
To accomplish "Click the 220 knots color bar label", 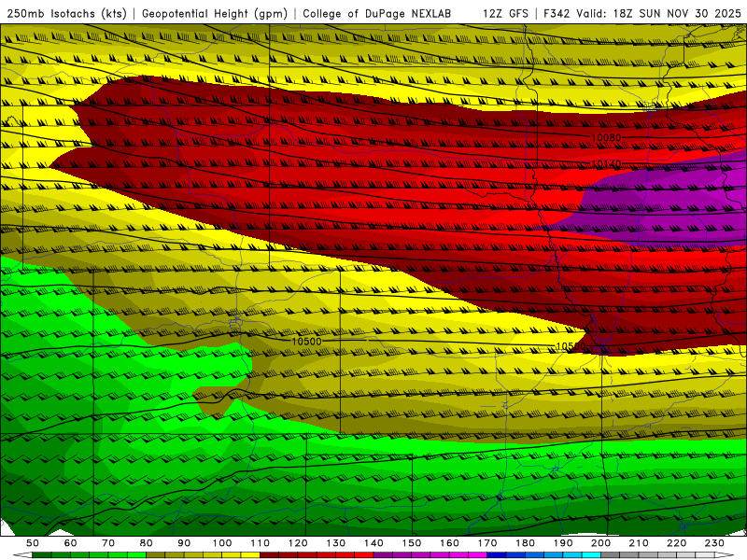I will click(x=677, y=543).
